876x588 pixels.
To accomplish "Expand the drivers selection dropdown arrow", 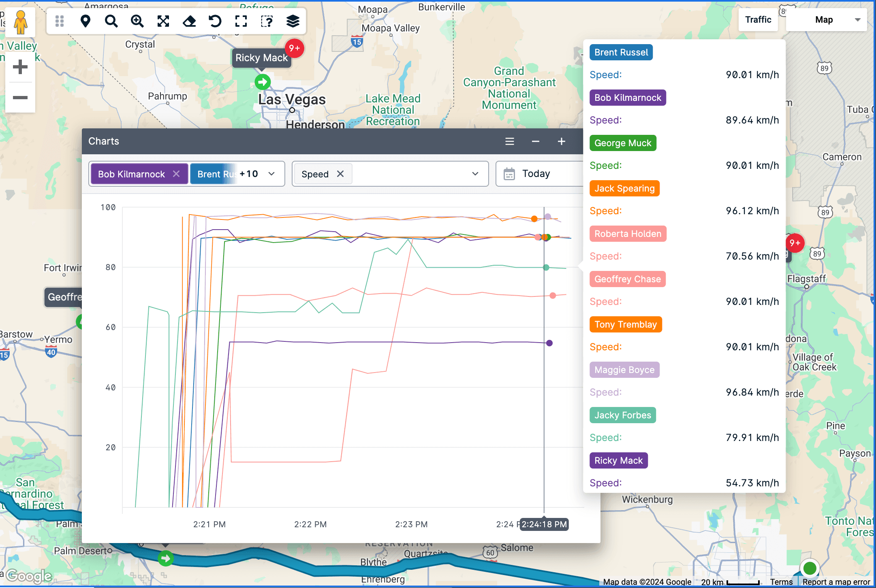I will pyautogui.click(x=271, y=174).
